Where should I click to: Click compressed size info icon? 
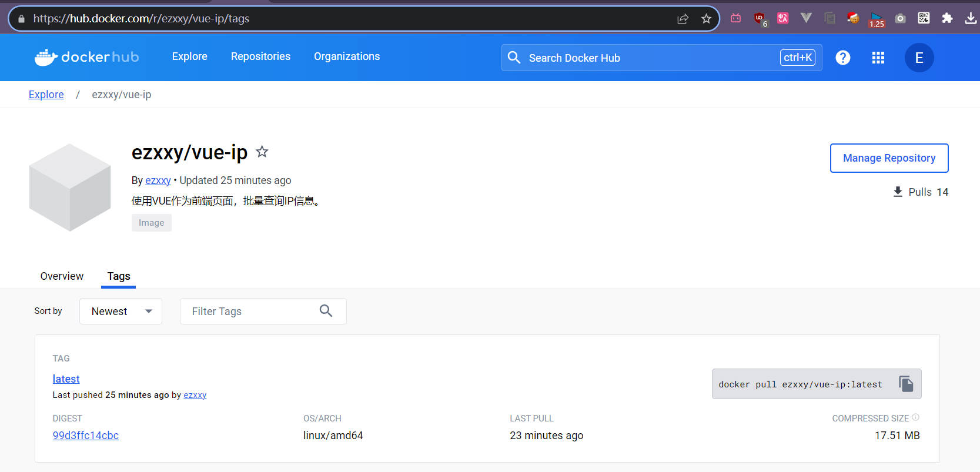pyautogui.click(x=915, y=417)
